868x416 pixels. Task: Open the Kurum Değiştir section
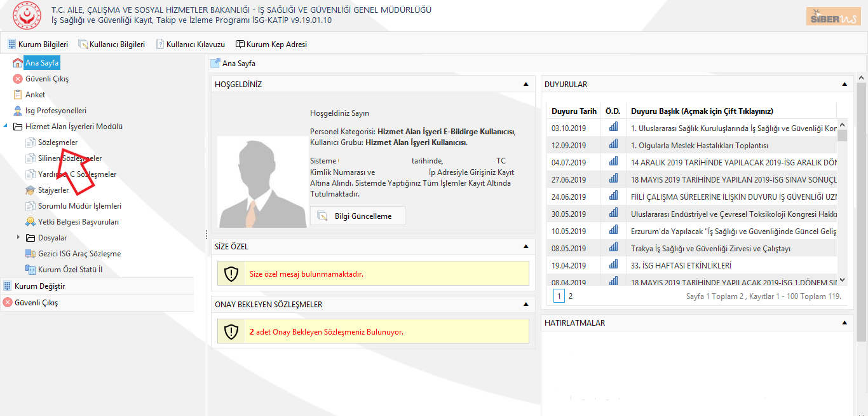[39, 286]
